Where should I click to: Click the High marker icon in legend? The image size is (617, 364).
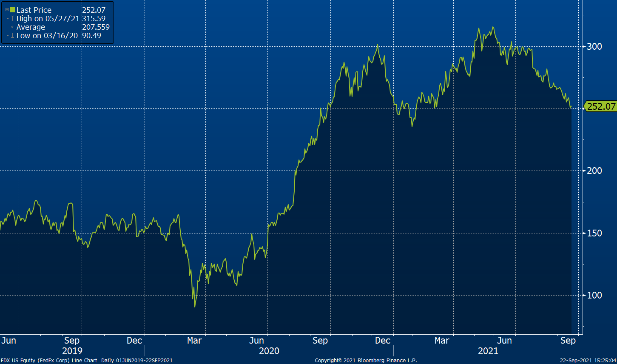pyautogui.click(x=12, y=19)
